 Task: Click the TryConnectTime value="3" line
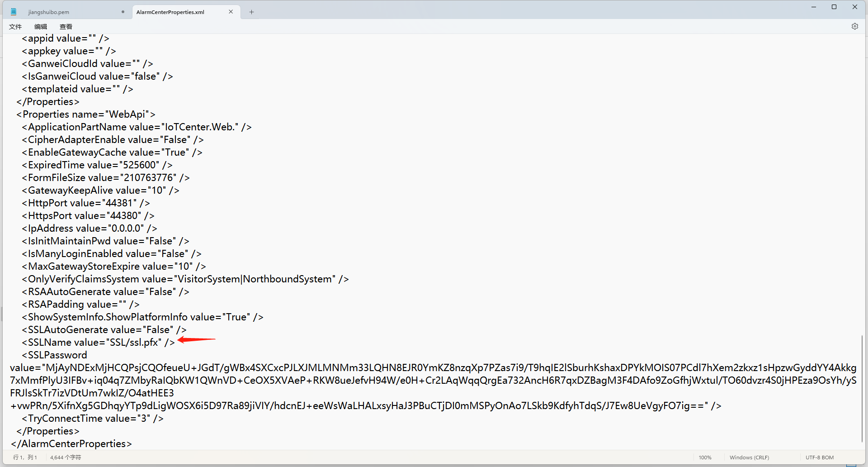pyautogui.click(x=93, y=419)
